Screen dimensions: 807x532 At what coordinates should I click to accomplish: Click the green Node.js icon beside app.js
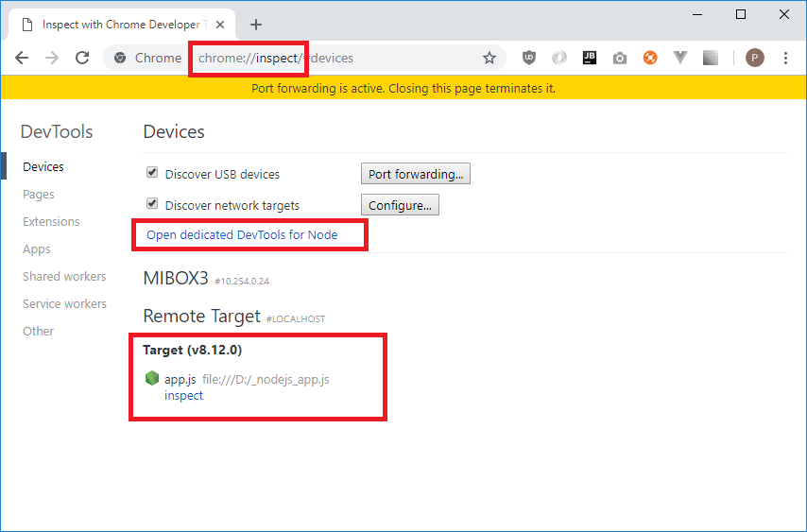tap(152, 378)
